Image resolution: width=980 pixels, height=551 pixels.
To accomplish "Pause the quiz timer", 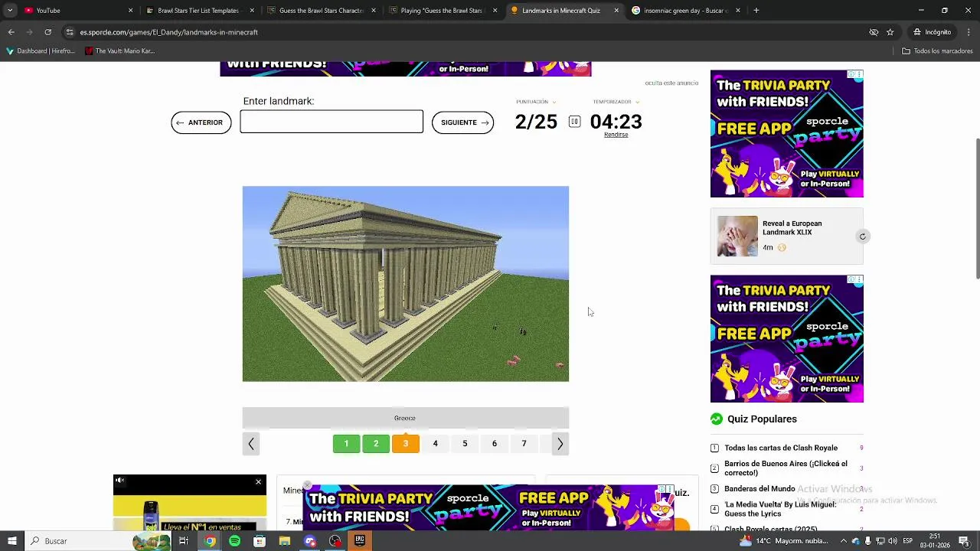I will click(x=574, y=122).
